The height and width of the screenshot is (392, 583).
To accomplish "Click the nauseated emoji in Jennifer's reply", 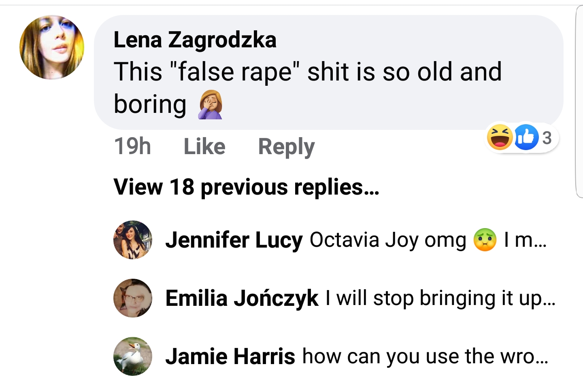I will (x=485, y=240).
